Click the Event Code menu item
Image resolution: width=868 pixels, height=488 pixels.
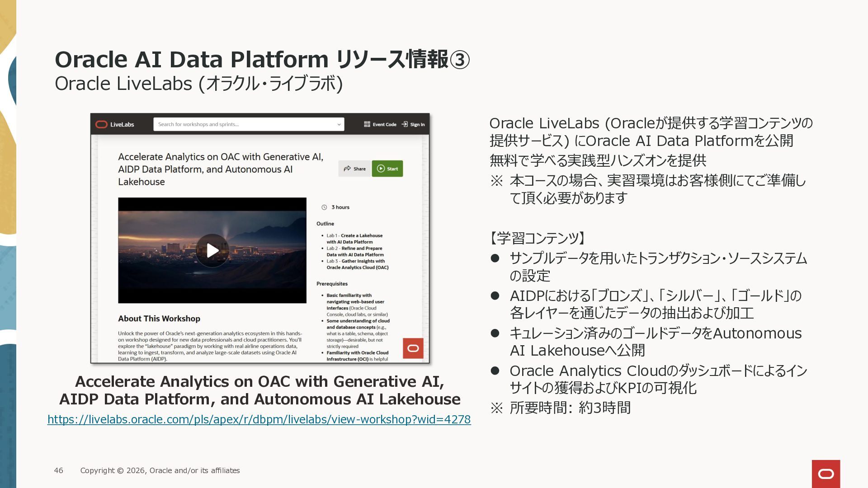(384, 125)
